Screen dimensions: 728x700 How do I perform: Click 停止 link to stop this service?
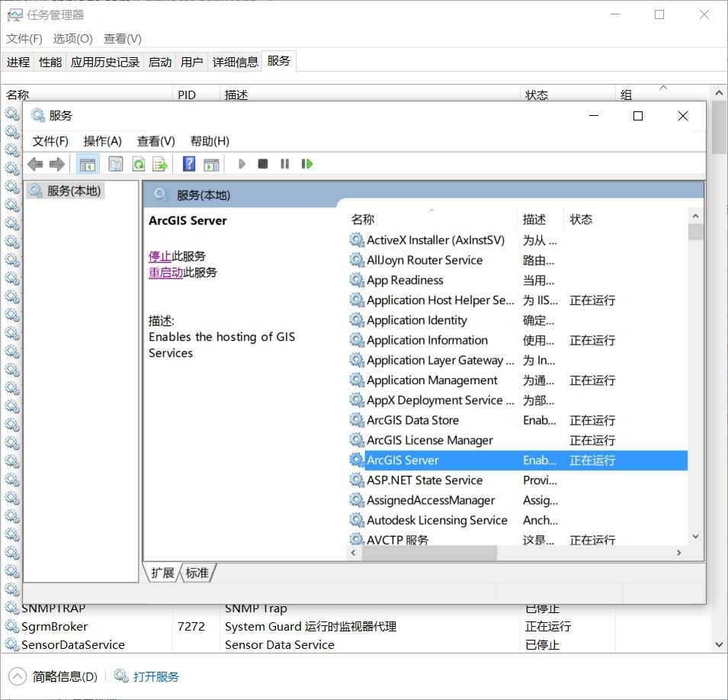pos(160,256)
